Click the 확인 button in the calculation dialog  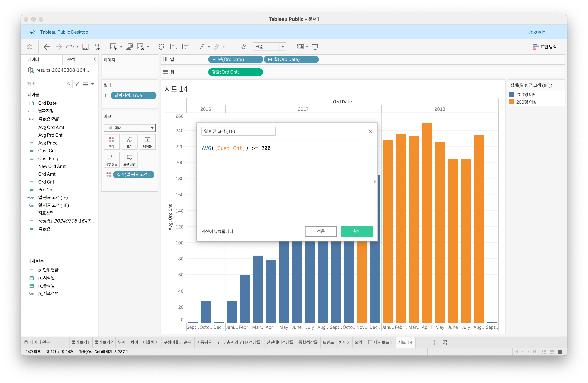point(356,231)
